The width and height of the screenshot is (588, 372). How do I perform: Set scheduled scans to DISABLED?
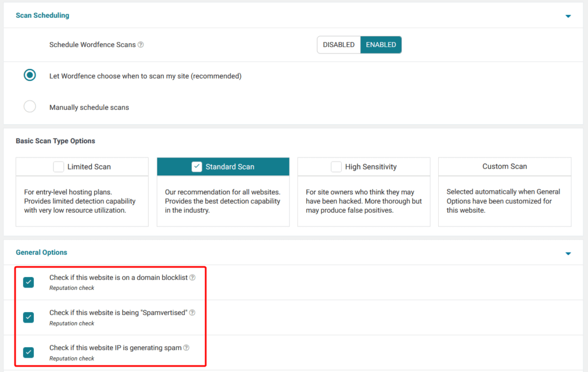pyautogui.click(x=338, y=45)
